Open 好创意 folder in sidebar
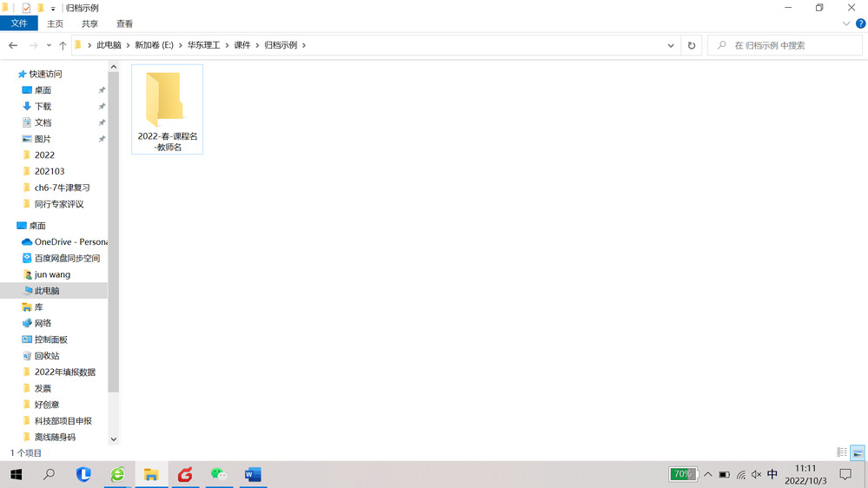The height and width of the screenshot is (488, 868). coord(47,405)
